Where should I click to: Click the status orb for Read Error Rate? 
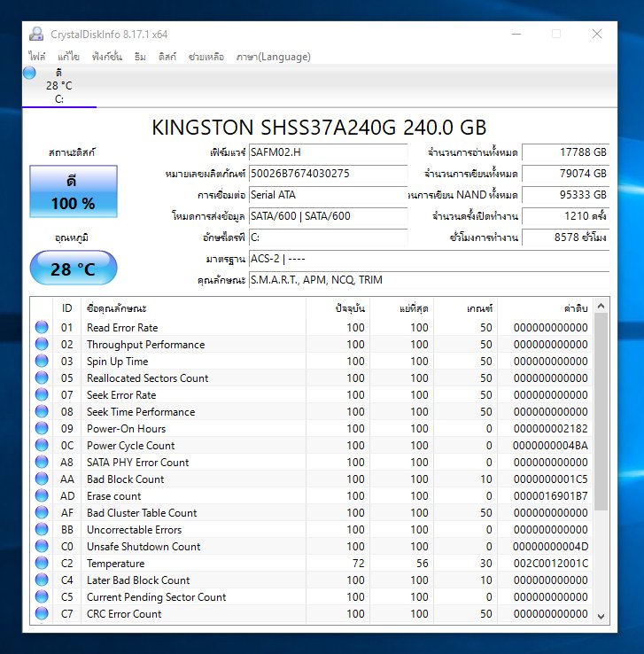42,328
